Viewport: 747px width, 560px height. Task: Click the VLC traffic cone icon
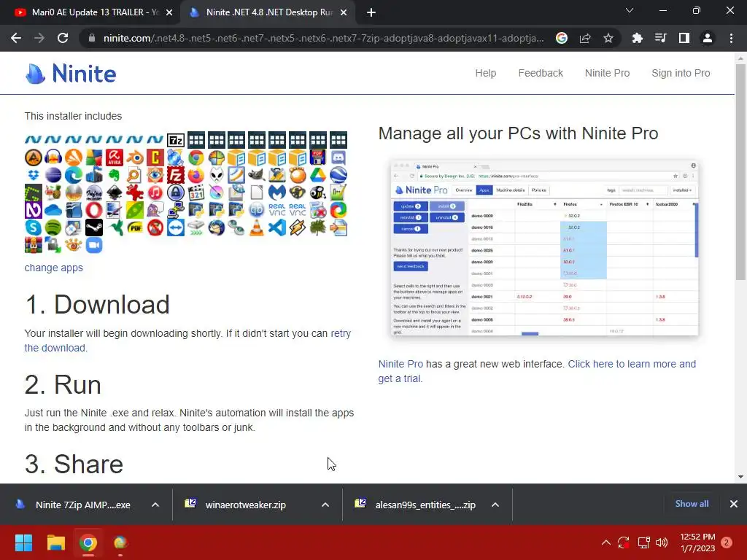[x=257, y=227]
